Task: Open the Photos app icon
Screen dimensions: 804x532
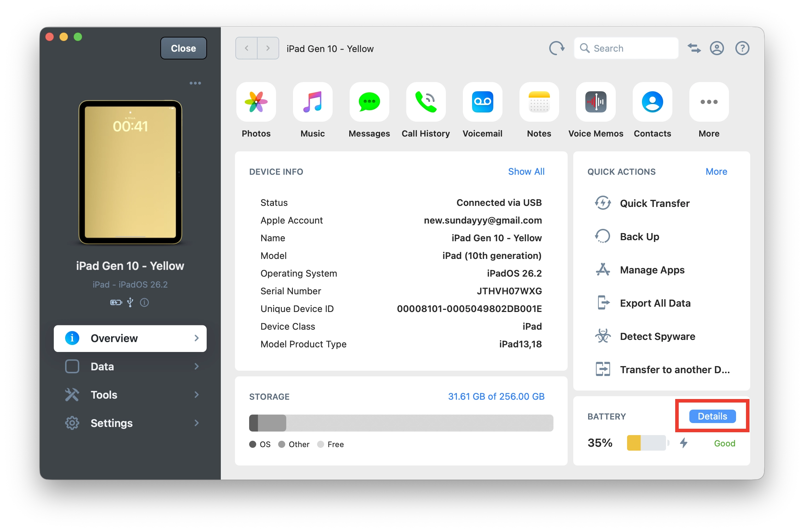Action: click(256, 102)
